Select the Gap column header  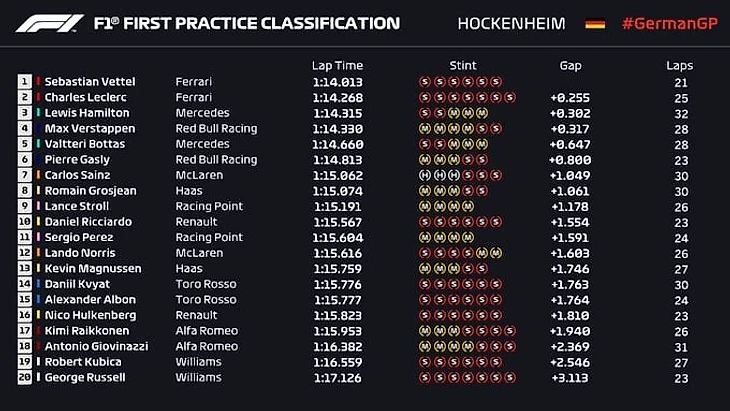coord(570,65)
